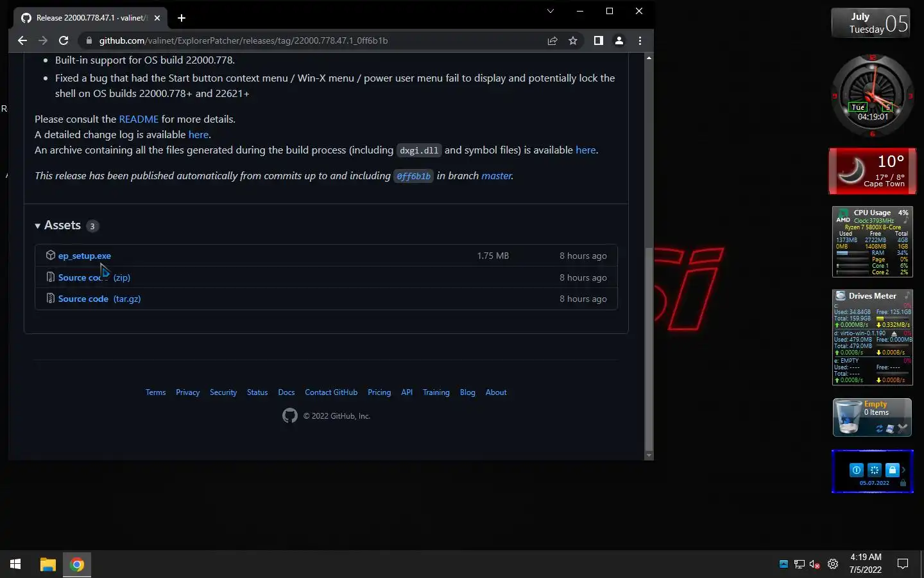Viewport: 924px width, 578px height.
Task: Open the settings gear in the system tray
Action: pos(833,564)
